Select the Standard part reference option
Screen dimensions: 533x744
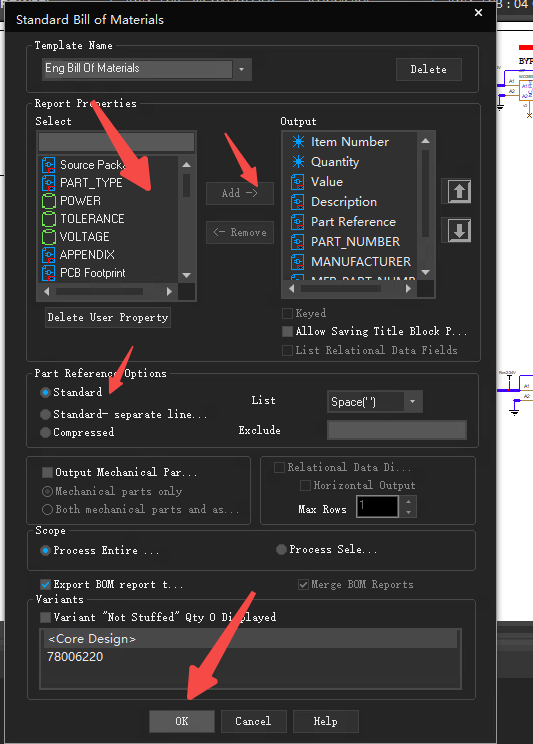click(x=46, y=392)
